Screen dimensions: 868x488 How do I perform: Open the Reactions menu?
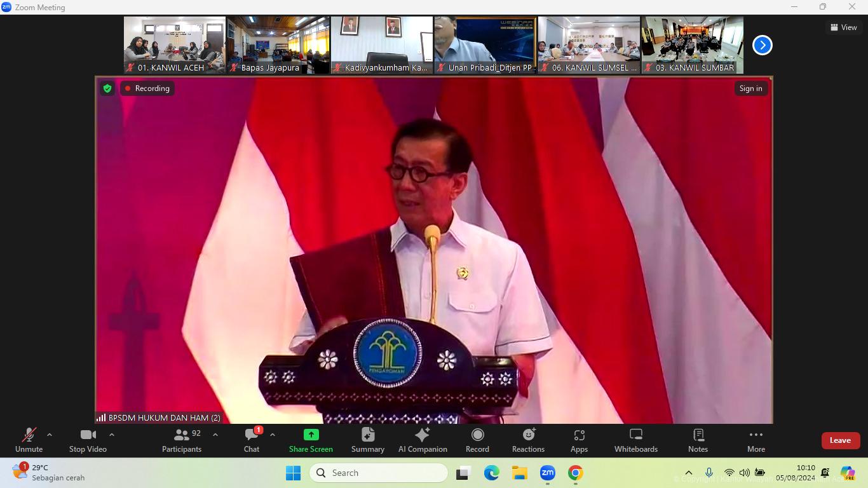click(528, 440)
